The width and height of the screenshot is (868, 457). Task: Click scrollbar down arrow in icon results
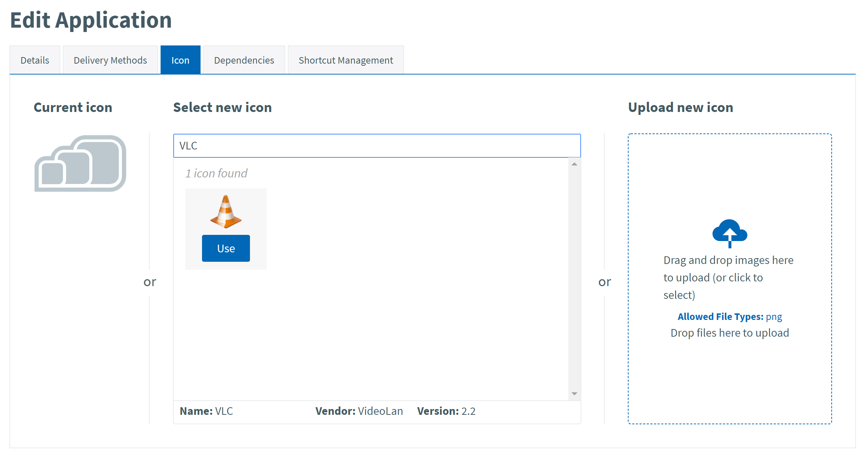tap(574, 394)
